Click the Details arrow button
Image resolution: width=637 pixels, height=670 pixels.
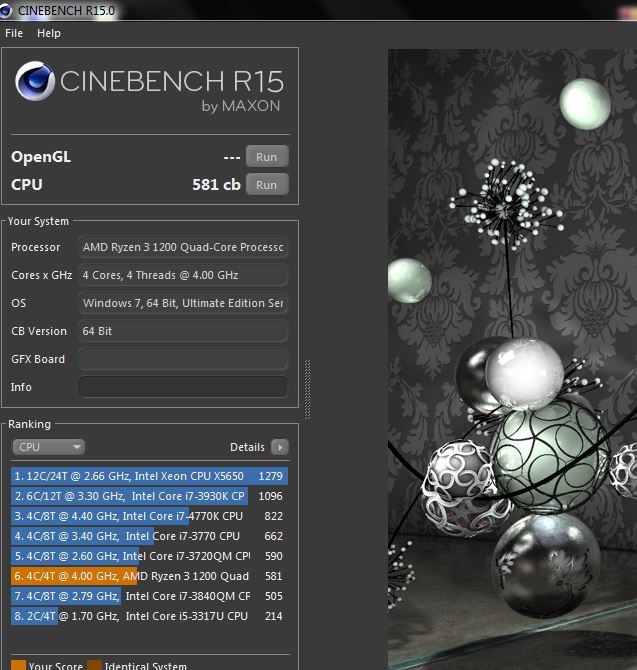pos(280,447)
